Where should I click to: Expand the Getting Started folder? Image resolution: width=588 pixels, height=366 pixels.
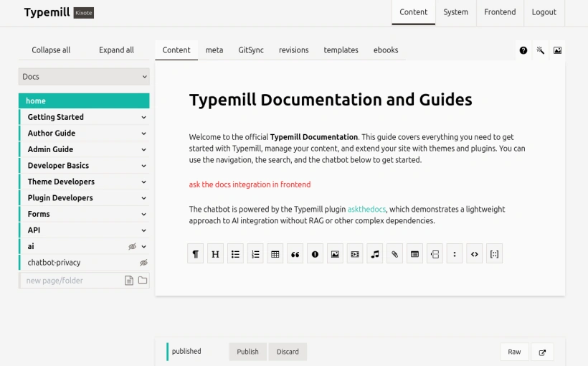[143, 118]
